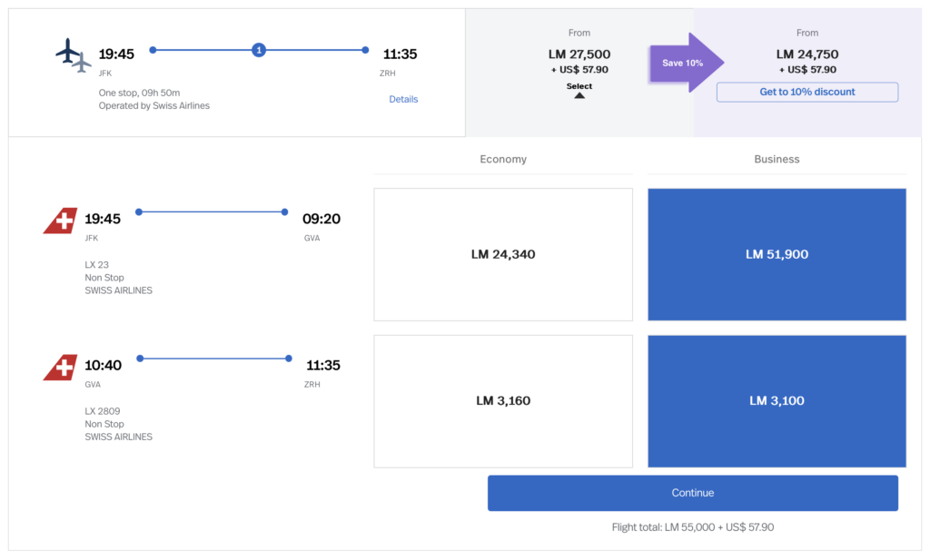The height and width of the screenshot is (560, 930).
Task: Select the LM 27,500 standard price option
Action: 579,54
